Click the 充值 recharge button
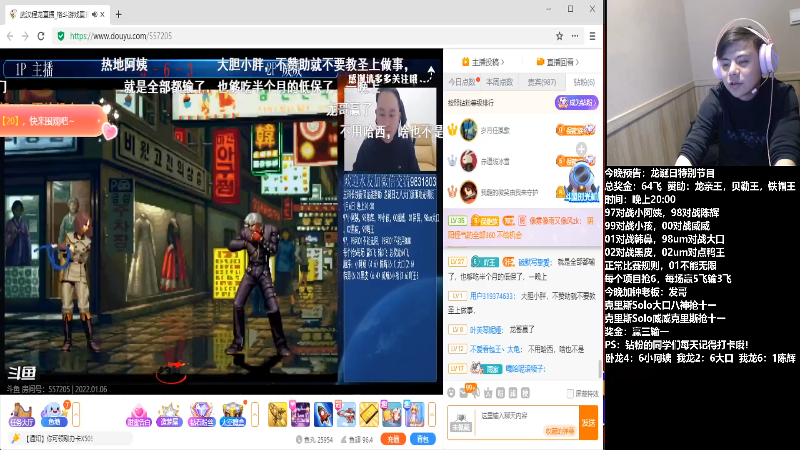This screenshot has width=800, height=450. (393, 439)
